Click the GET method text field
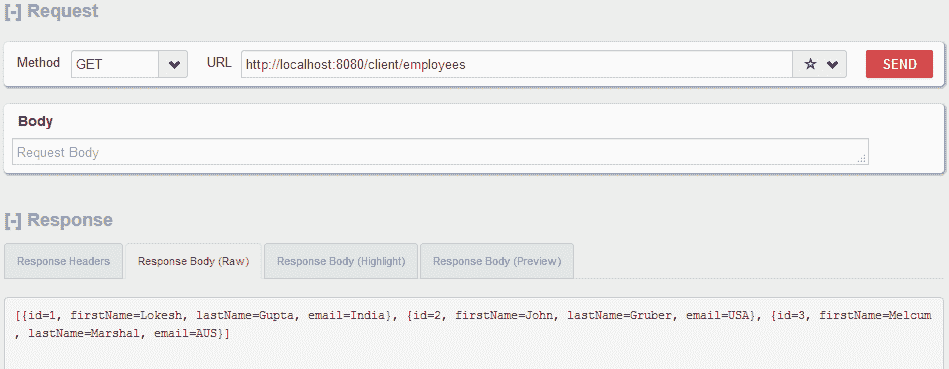949x369 pixels. click(x=115, y=64)
